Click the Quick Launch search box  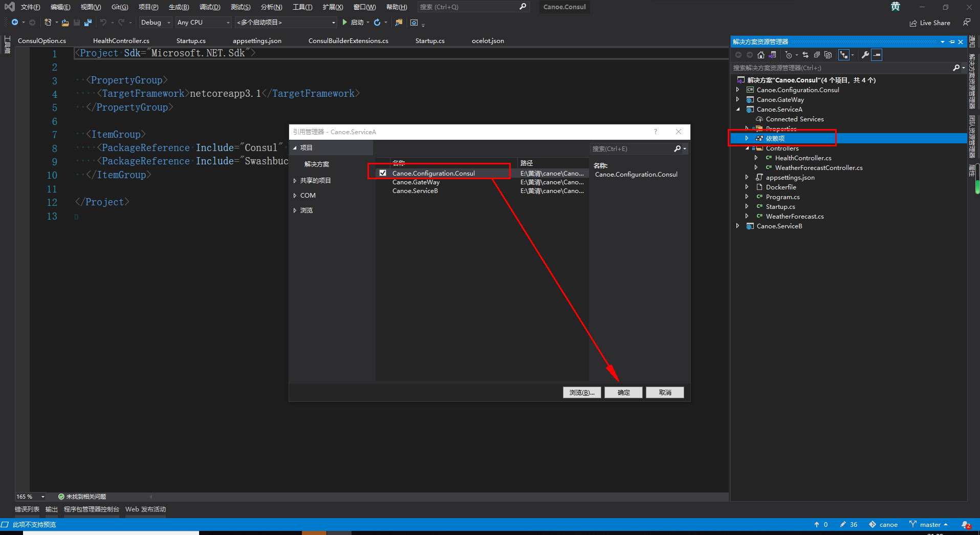click(473, 7)
